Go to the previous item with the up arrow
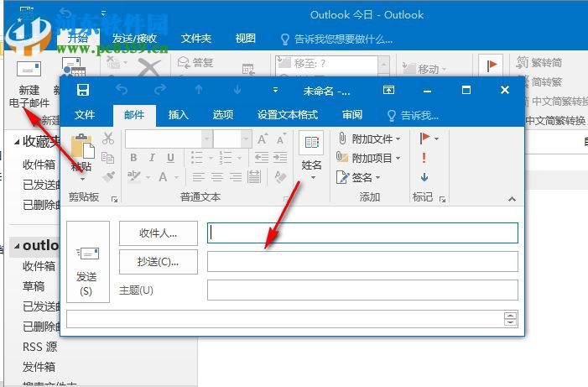 coord(199,89)
